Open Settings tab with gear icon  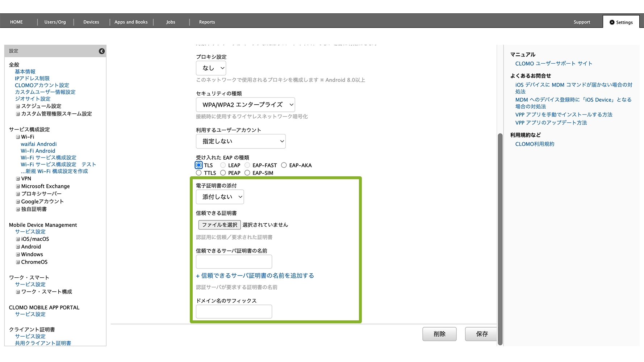click(x=621, y=22)
